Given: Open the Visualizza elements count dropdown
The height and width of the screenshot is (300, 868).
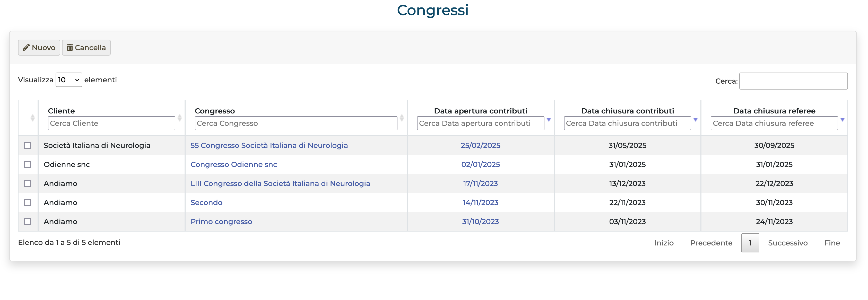Looking at the screenshot, I should (x=69, y=80).
